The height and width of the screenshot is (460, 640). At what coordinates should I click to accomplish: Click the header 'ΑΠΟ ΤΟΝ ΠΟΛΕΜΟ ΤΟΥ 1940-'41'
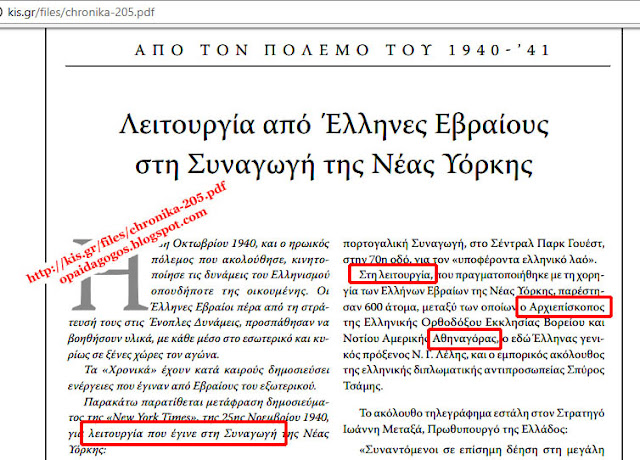(343, 50)
